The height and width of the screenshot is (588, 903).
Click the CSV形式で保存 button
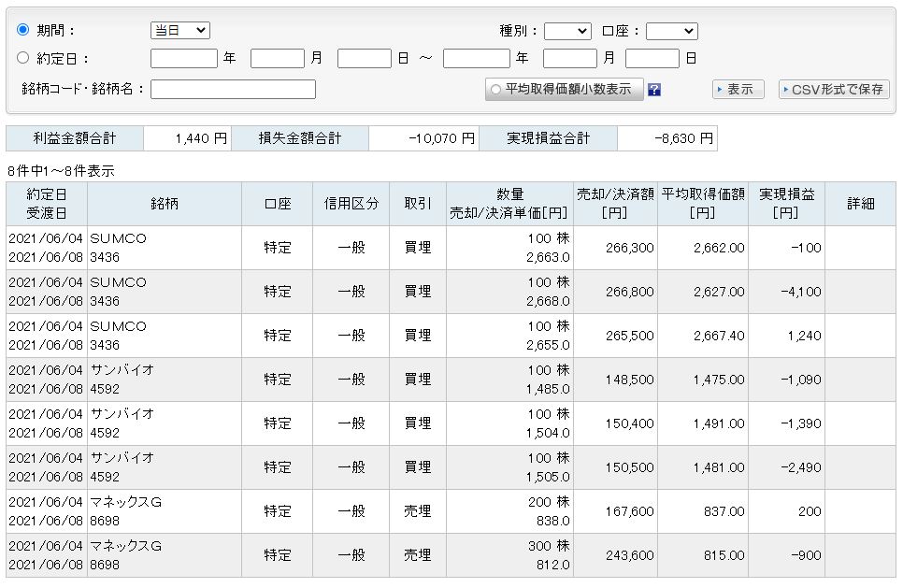pos(833,89)
